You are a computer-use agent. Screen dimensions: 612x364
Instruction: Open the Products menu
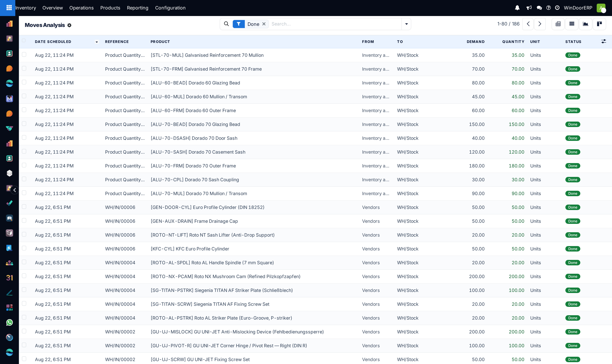110,8
